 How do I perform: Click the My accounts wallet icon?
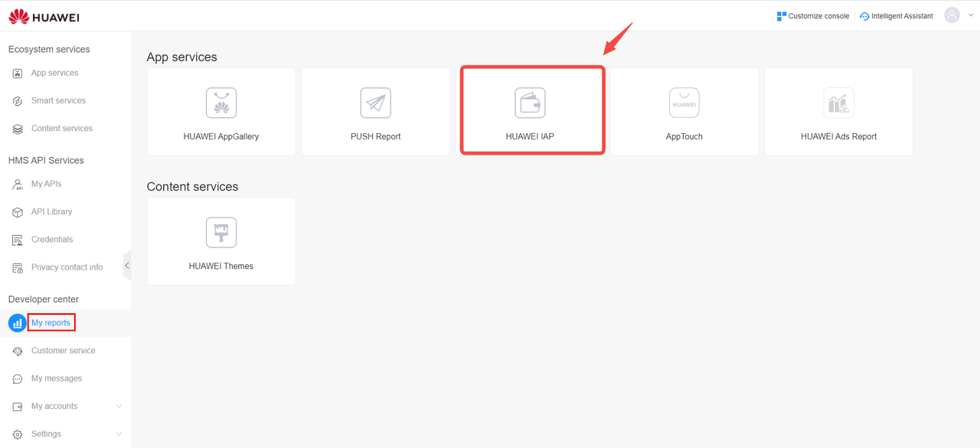(x=18, y=407)
